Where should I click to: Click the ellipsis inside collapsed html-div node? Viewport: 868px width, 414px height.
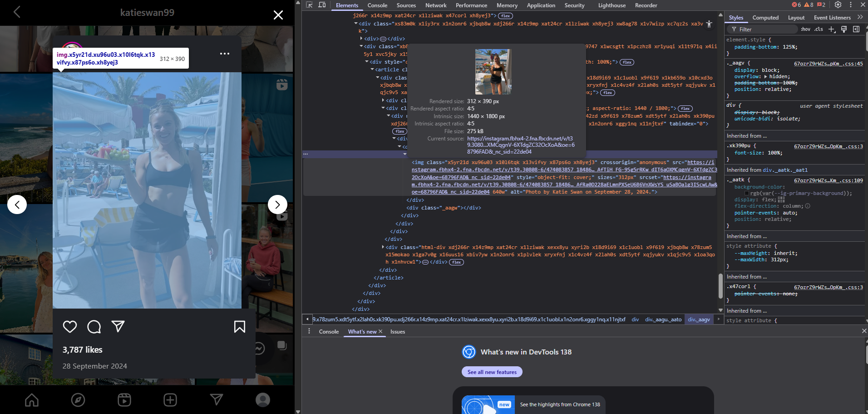point(425,262)
